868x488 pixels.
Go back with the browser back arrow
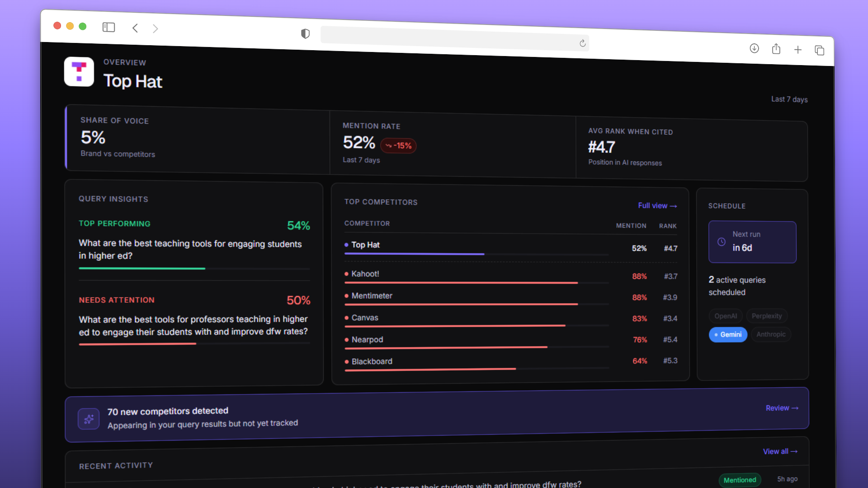point(135,28)
